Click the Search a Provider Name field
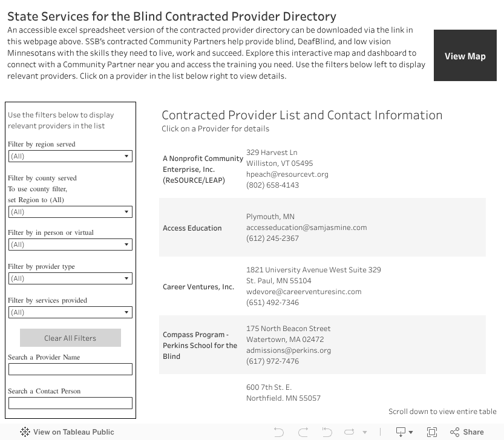This screenshot has width=504, height=440. coord(70,369)
